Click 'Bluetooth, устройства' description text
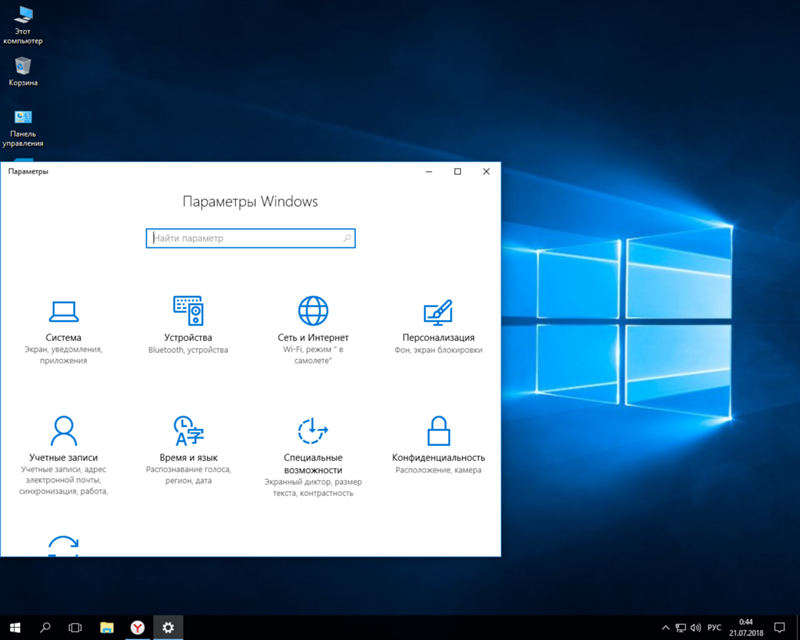This screenshot has height=640, width=800. pyautogui.click(x=188, y=350)
